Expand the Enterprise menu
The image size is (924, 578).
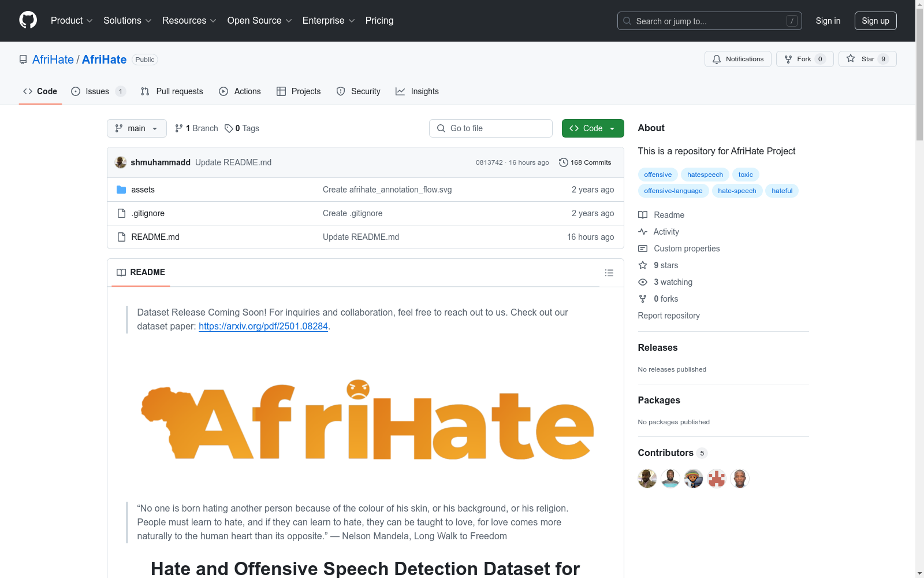[329, 21]
